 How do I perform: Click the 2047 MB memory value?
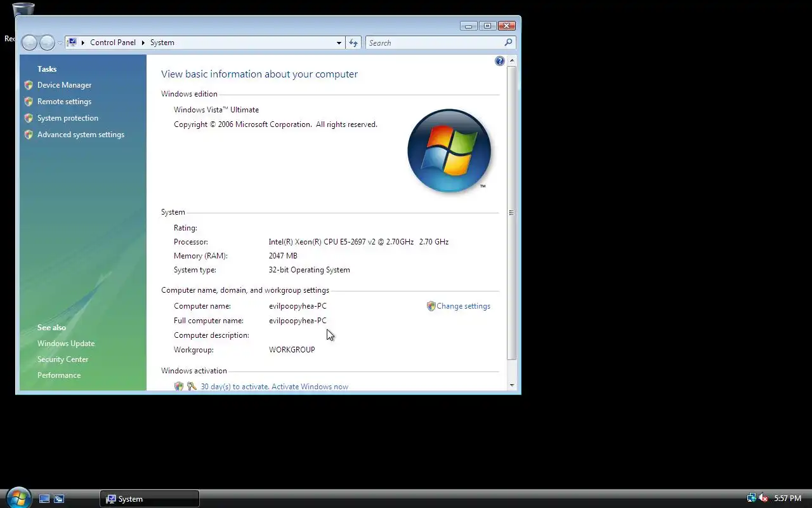283,256
